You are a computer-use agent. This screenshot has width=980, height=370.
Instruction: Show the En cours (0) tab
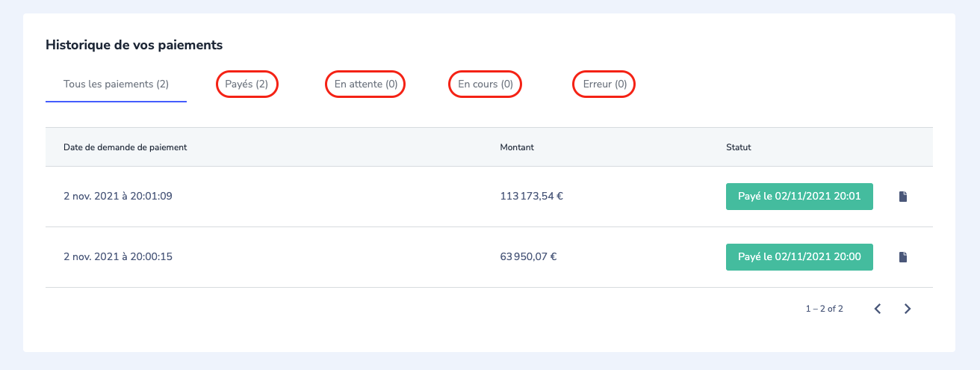pyautogui.click(x=485, y=84)
